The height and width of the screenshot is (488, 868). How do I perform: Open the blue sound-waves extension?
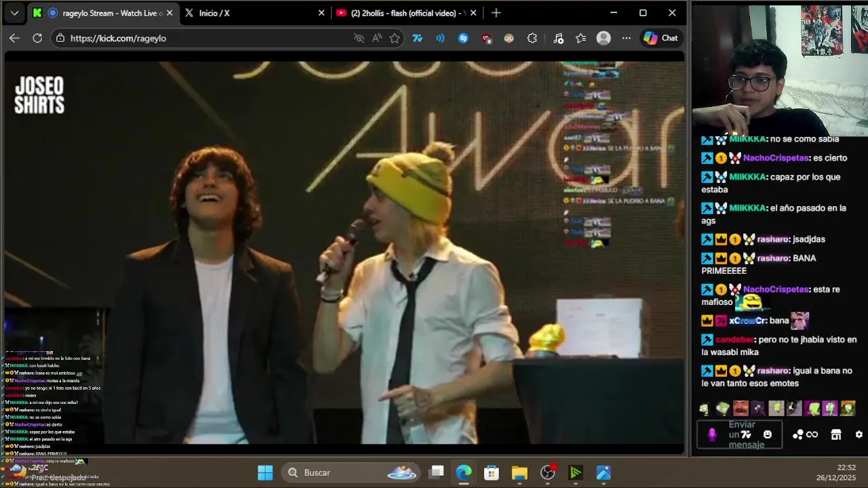(440, 38)
